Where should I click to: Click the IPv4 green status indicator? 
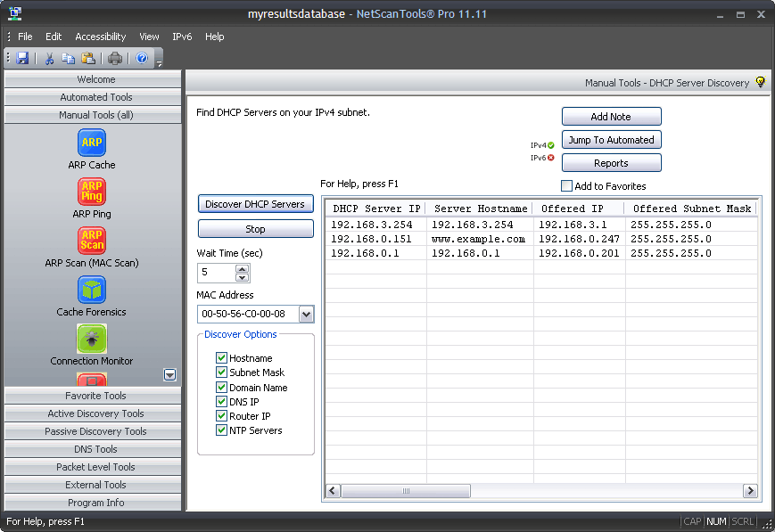coord(550,145)
